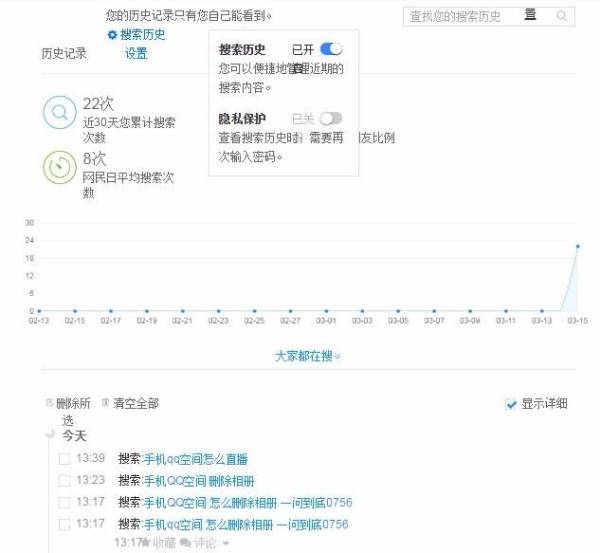The image size is (600, 553).
Task: Click the gear icon beside 搜索历史设置
Action: pos(112,35)
